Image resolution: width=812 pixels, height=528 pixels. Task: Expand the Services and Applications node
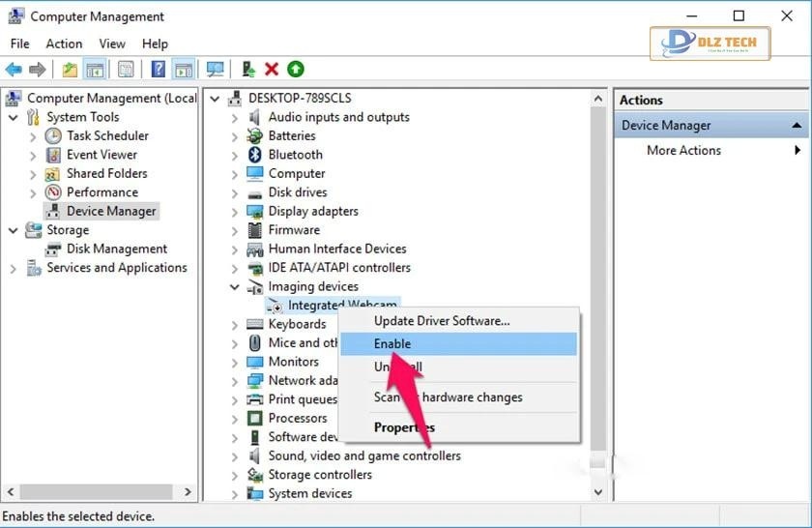coord(14,269)
